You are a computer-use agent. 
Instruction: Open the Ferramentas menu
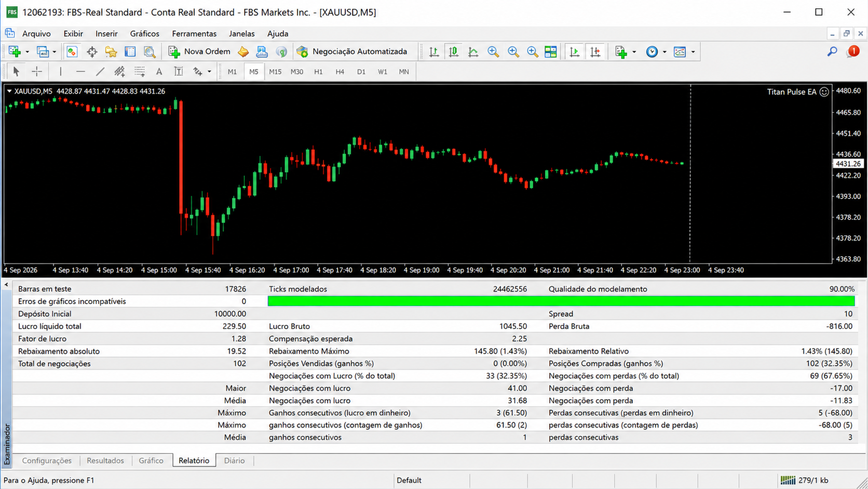pyautogui.click(x=194, y=34)
